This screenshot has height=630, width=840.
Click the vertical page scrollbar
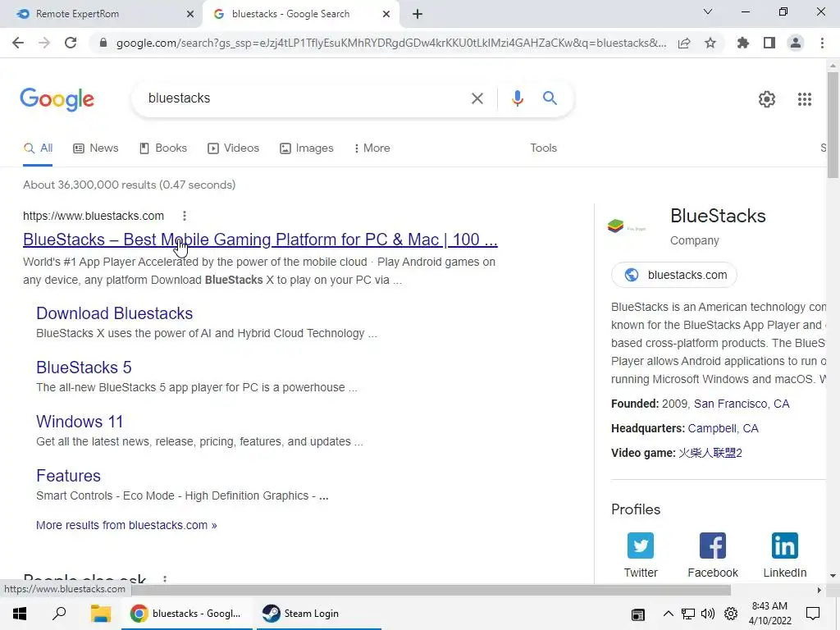coord(833,125)
